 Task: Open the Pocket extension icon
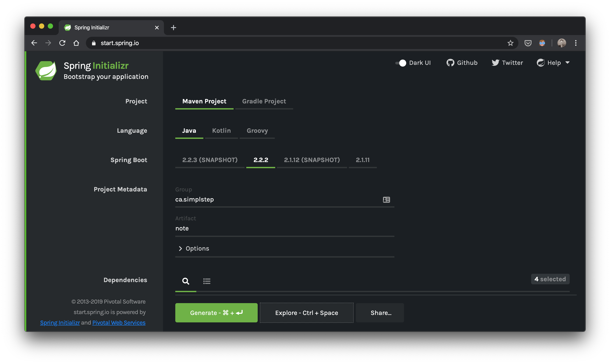click(x=528, y=43)
